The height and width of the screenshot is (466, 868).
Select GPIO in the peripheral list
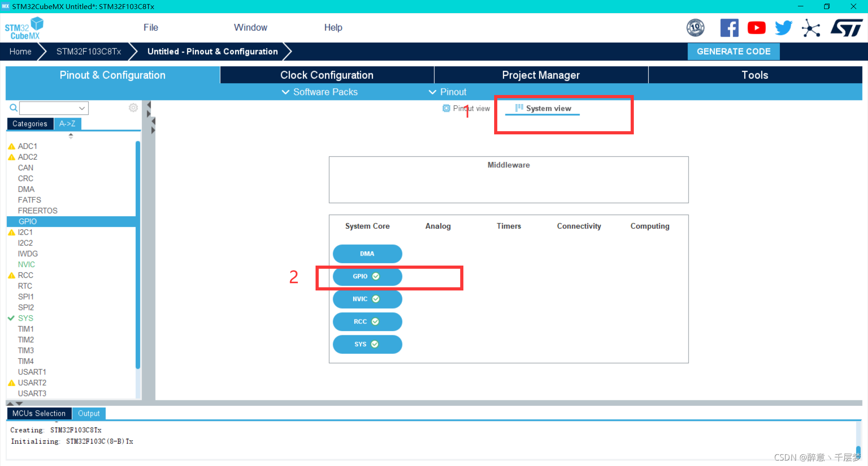71,222
